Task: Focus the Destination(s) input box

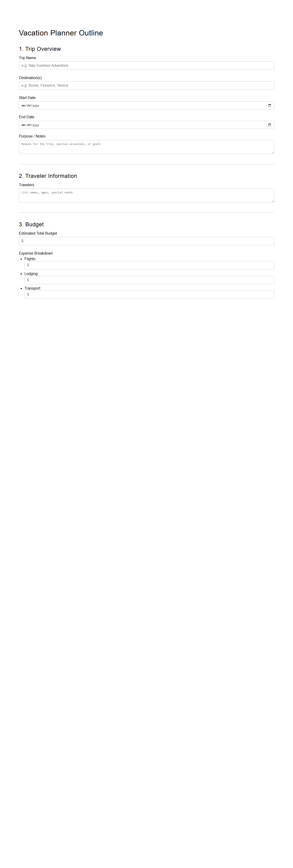Action: tap(146, 85)
